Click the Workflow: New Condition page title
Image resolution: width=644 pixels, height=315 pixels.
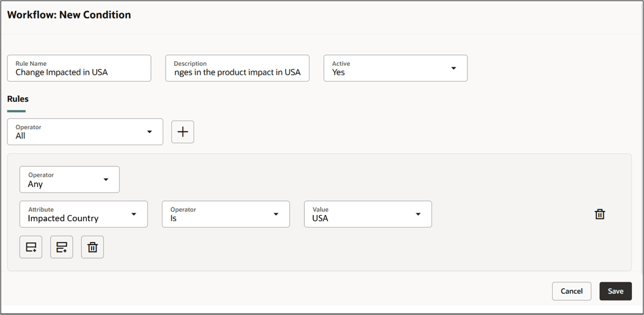69,15
